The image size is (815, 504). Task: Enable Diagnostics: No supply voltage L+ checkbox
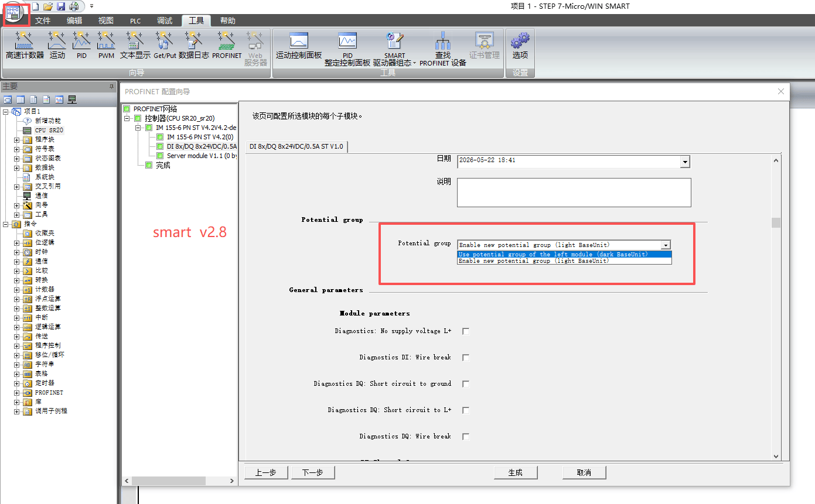[466, 331]
